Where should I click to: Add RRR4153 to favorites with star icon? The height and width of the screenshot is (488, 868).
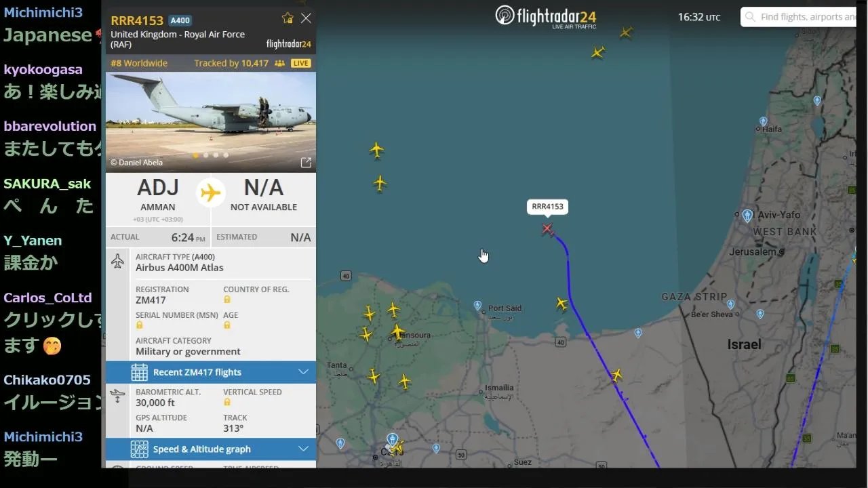click(288, 18)
